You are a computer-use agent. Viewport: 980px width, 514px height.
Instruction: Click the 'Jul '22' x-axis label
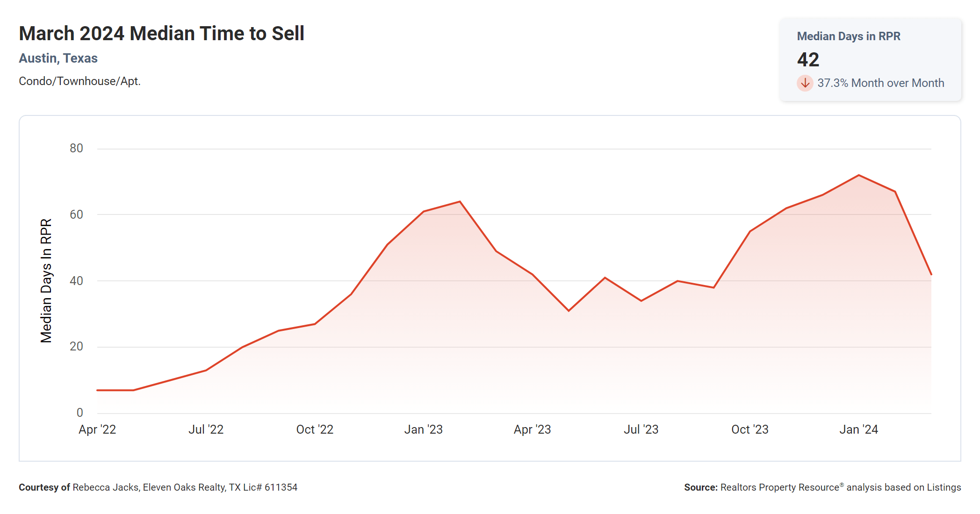click(x=206, y=429)
